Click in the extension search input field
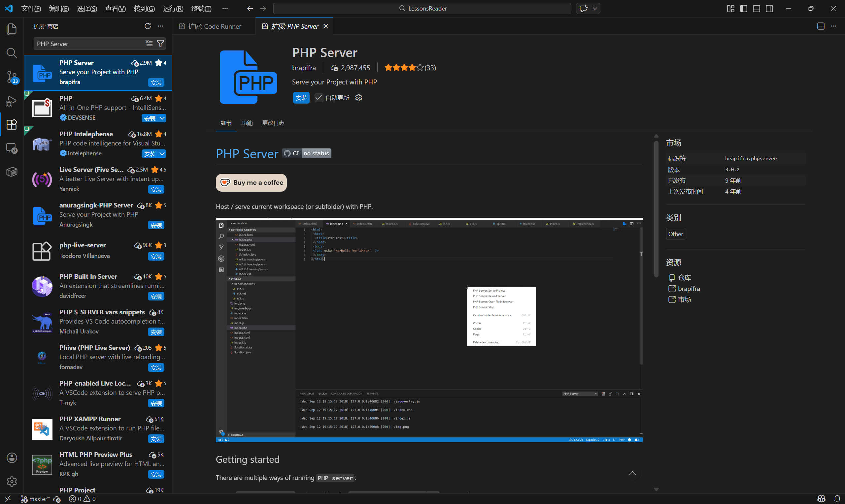The image size is (845, 504). tap(88, 44)
